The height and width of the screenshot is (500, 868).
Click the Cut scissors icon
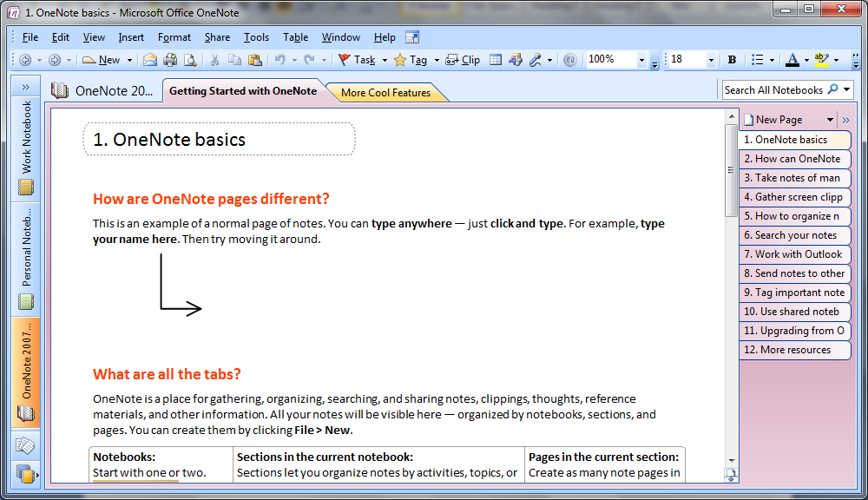(x=214, y=60)
